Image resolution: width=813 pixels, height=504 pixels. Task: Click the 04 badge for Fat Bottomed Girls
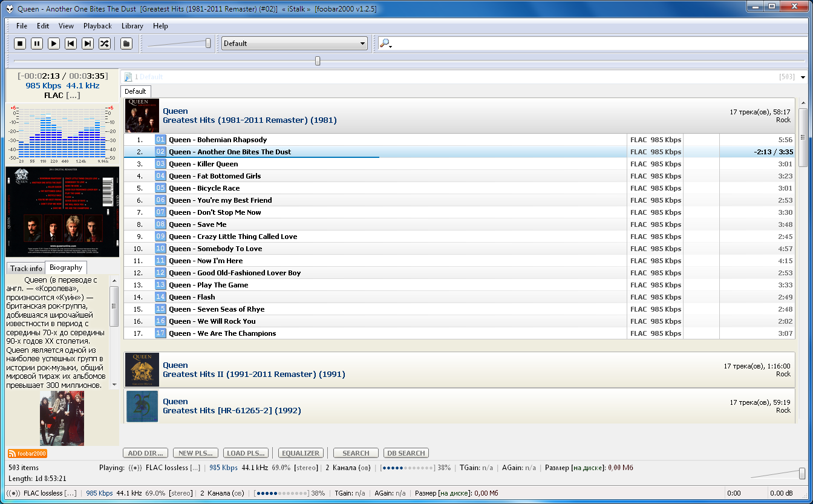click(160, 176)
